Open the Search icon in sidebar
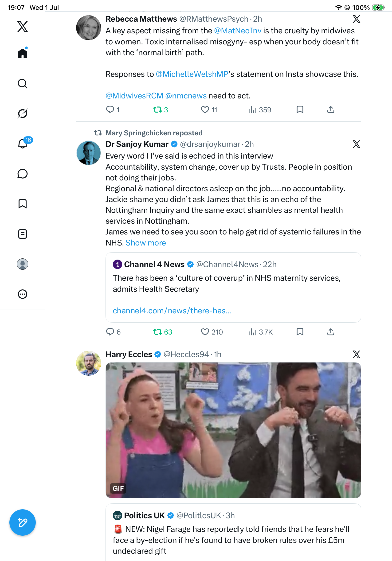Viewport: 392px width, 561px height. (x=23, y=84)
